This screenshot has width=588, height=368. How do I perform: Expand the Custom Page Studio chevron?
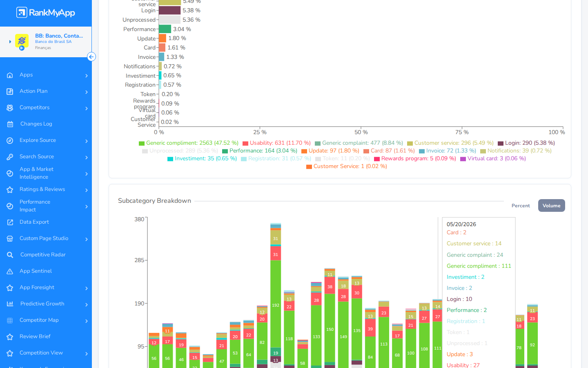(x=87, y=239)
